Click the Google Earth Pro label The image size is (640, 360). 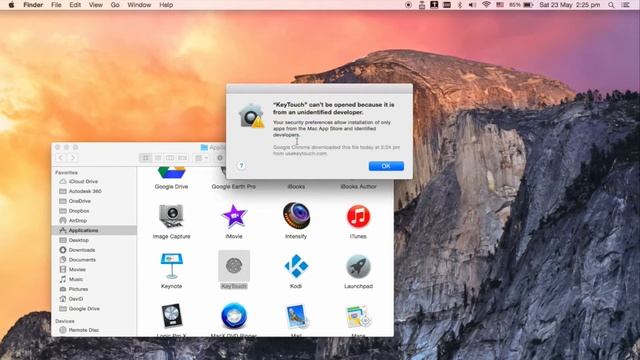tap(234, 187)
